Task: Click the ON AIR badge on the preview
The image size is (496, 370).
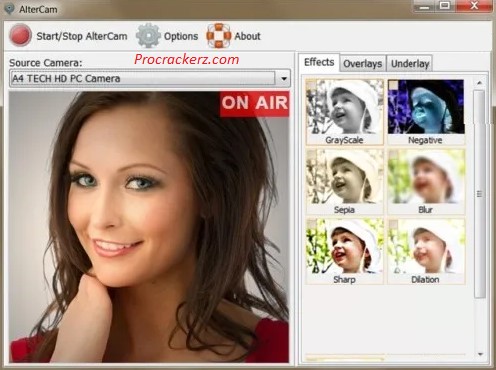Action: [x=254, y=103]
